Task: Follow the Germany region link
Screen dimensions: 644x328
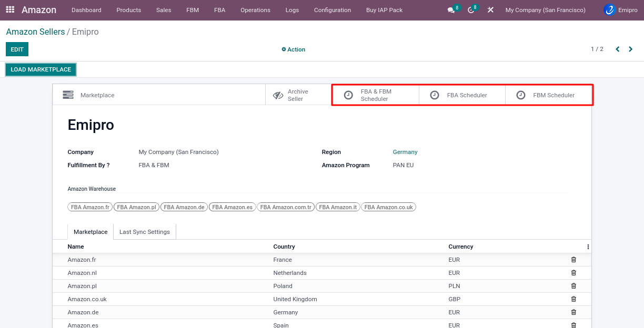Action: tap(405, 152)
